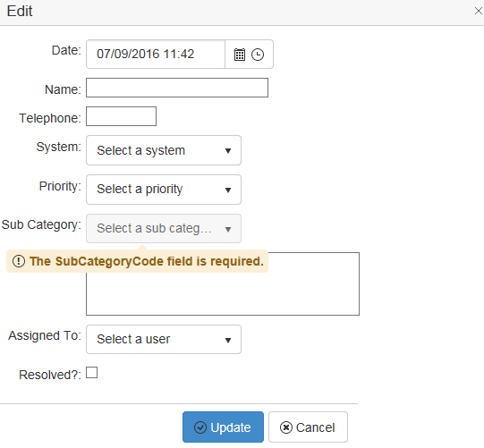
Task: Click the exclamation warning icon in tooltip
Action: [x=19, y=261]
